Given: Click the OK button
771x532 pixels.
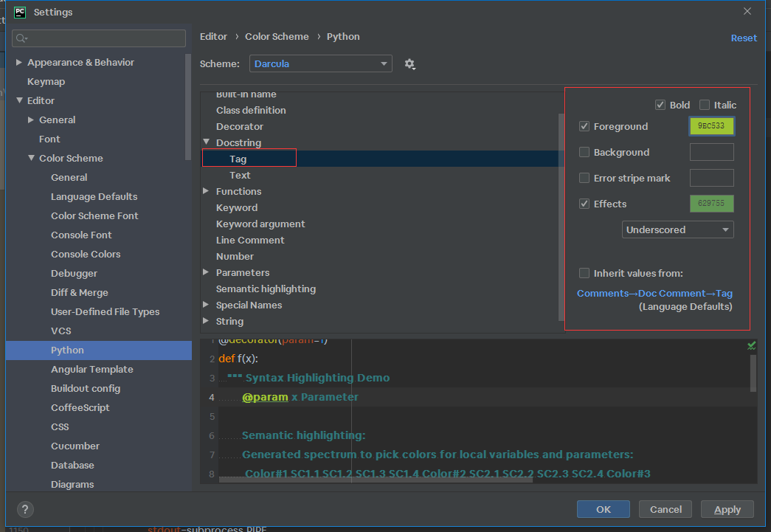Looking at the screenshot, I should 604,509.
